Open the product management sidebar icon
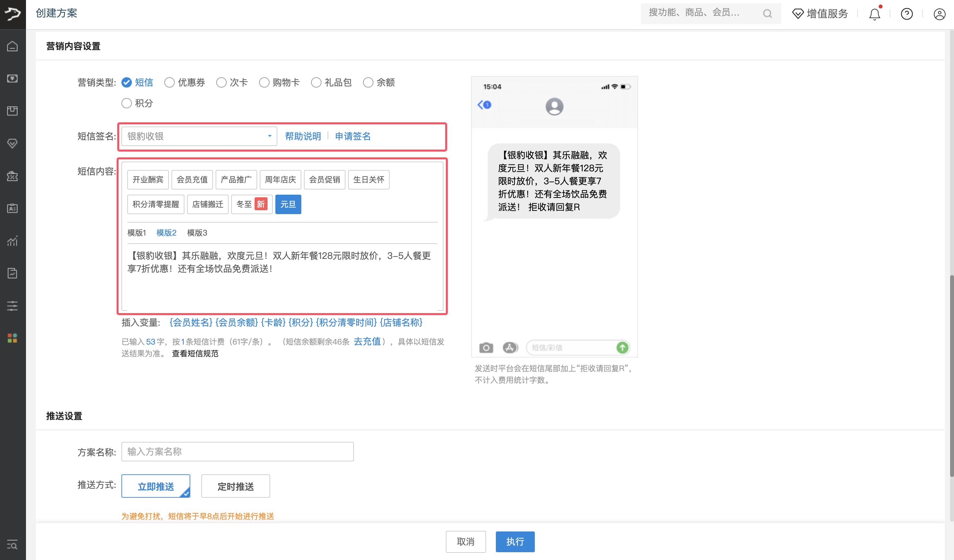954x560 pixels. tap(12, 111)
